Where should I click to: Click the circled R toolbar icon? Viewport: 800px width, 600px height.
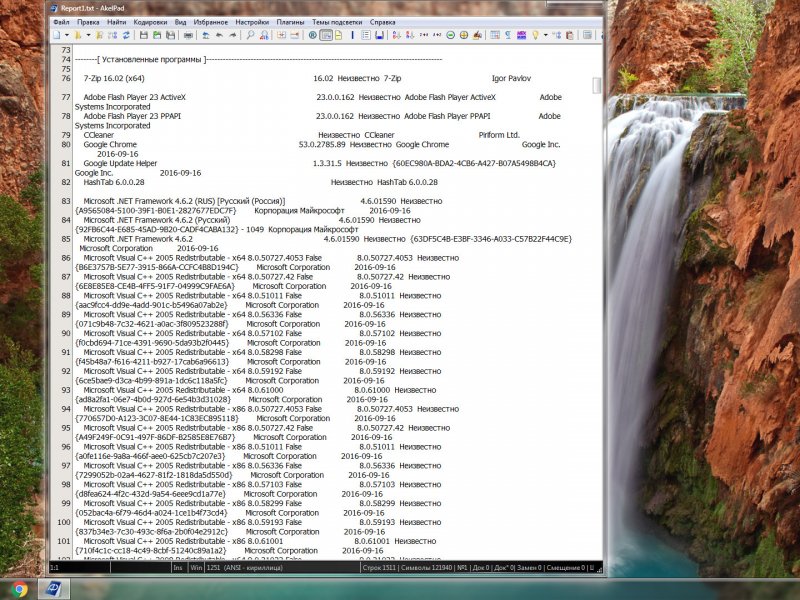pyautogui.click(x=313, y=35)
